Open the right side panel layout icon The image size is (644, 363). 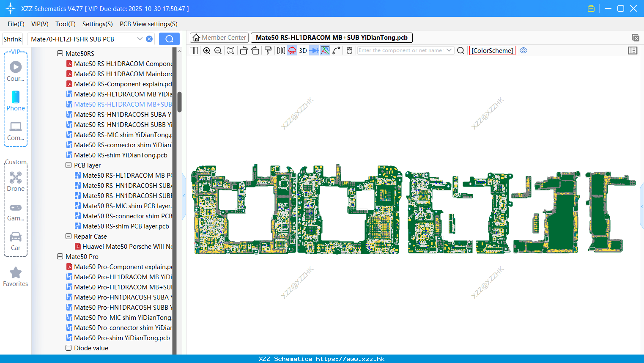pyautogui.click(x=633, y=50)
